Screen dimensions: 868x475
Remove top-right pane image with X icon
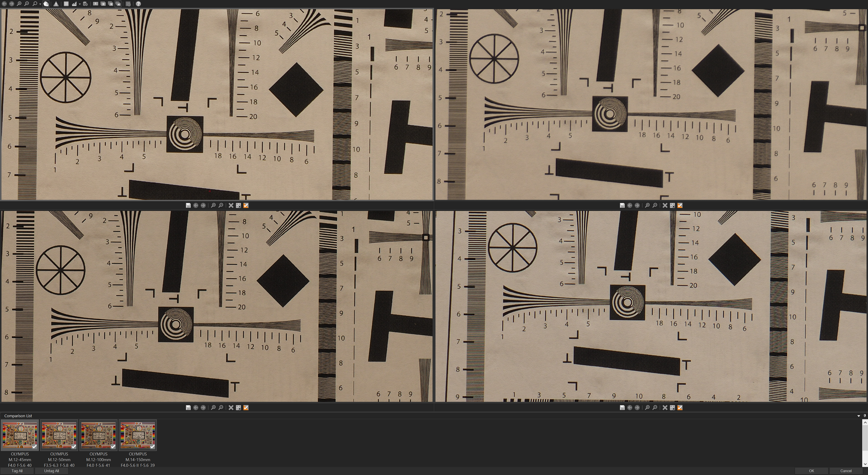point(665,205)
